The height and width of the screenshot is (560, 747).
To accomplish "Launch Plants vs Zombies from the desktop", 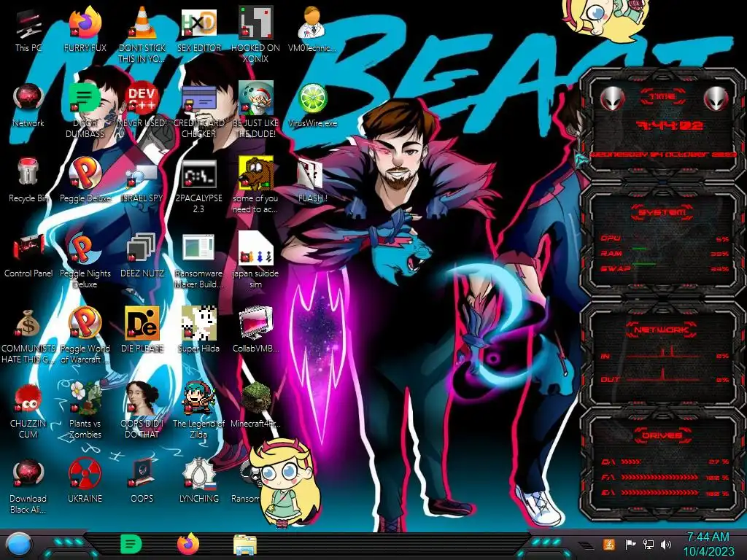I will coord(85,410).
